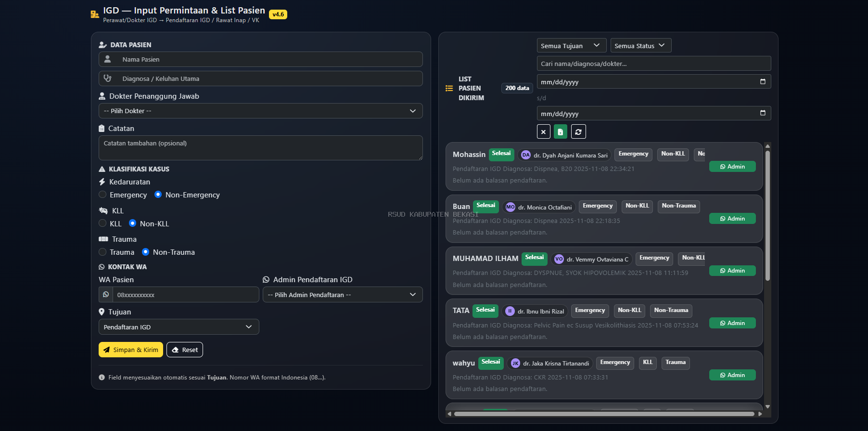Open the Pilih Dokter dropdown

(x=260, y=111)
